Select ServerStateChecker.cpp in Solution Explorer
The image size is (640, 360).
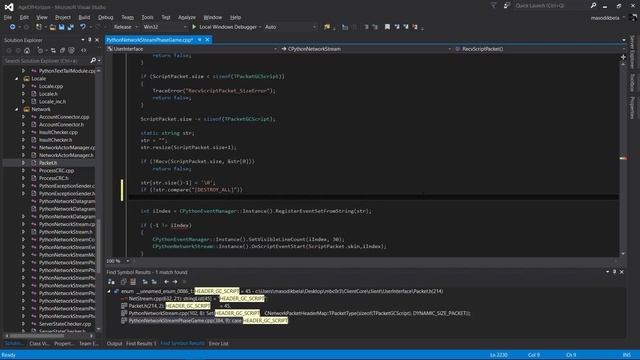click(65, 324)
